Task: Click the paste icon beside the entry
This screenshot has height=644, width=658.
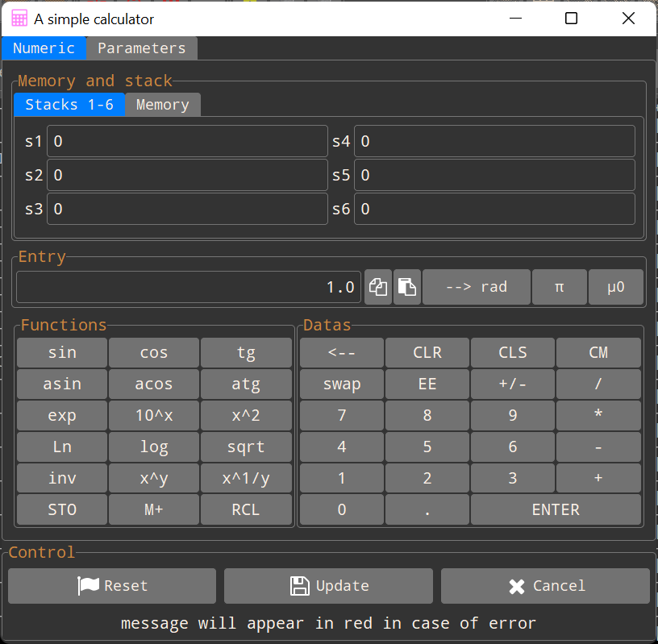Action: point(407,287)
